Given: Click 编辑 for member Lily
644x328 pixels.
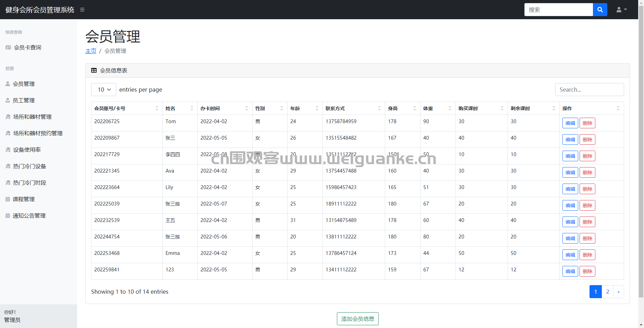Looking at the screenshot, I should click(570, 189).
